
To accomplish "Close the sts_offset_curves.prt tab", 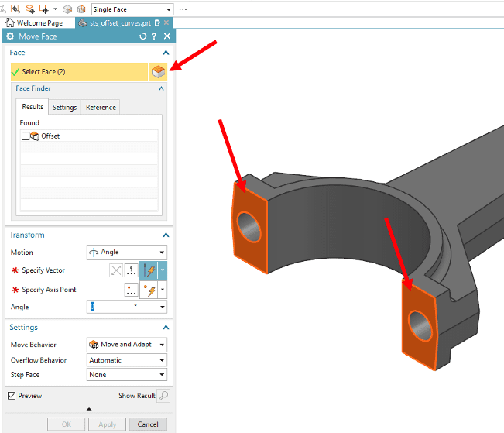I will (166, 22).
